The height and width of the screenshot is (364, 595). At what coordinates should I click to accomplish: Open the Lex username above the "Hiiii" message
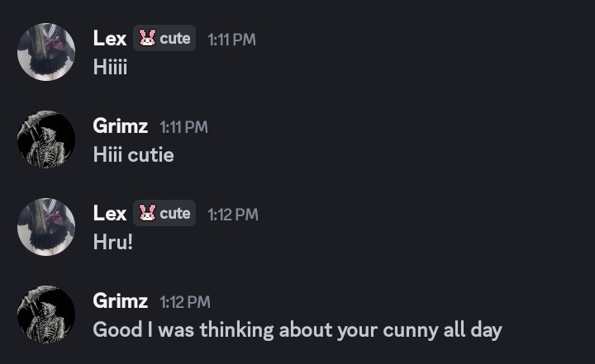tap(109, 38)
